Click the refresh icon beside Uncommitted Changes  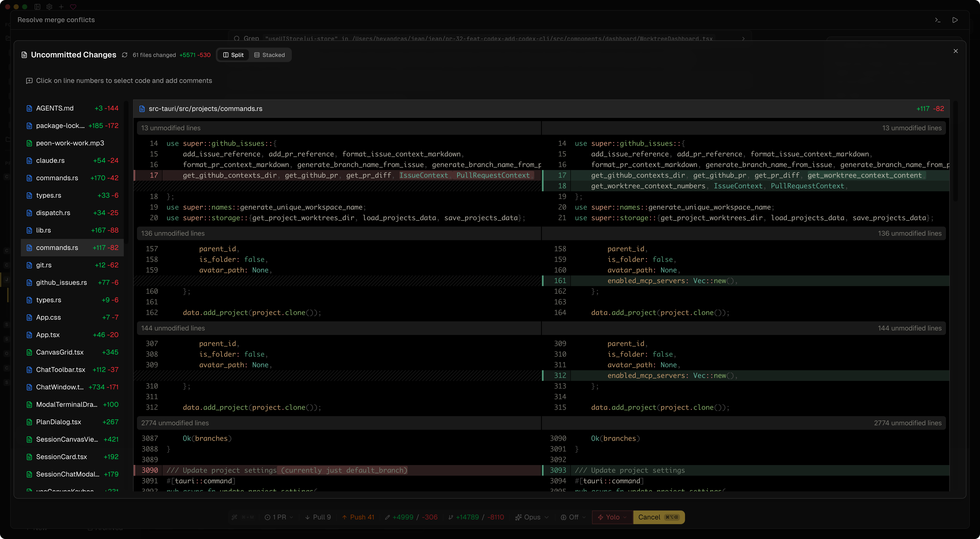(124, 55)
